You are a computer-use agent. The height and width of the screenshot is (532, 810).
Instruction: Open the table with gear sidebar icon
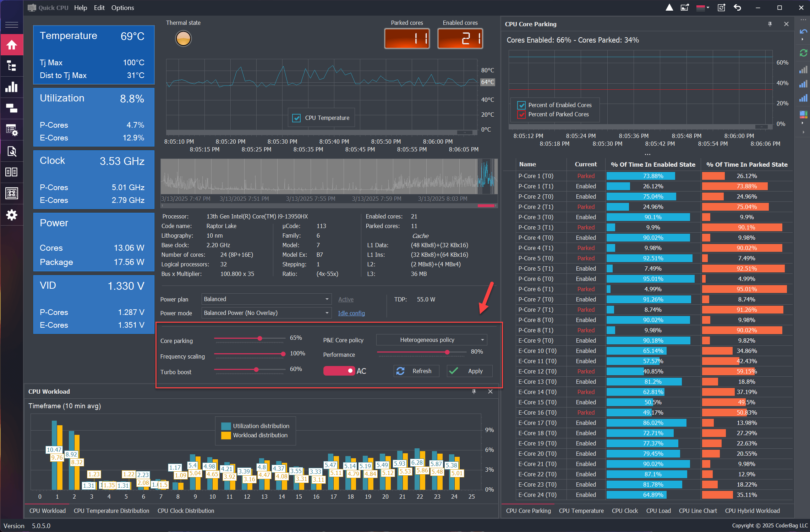pos(12,130)
